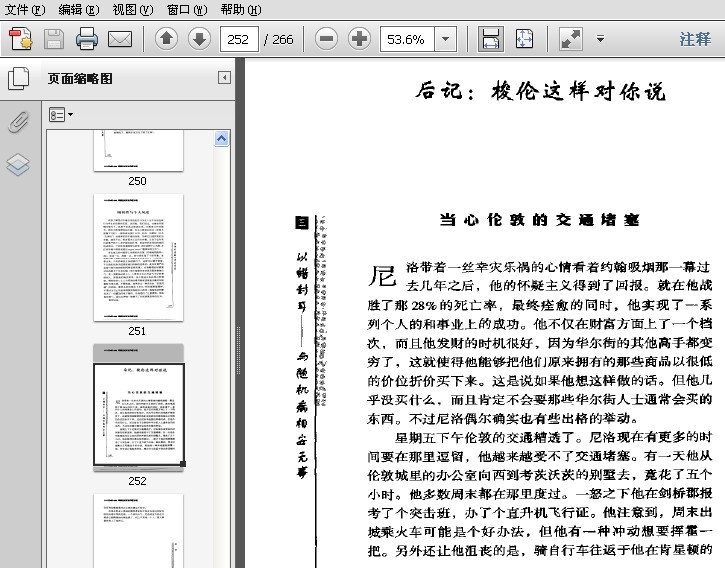Click the Save file icon
The image size is (725, 568).
pos(54,39)
